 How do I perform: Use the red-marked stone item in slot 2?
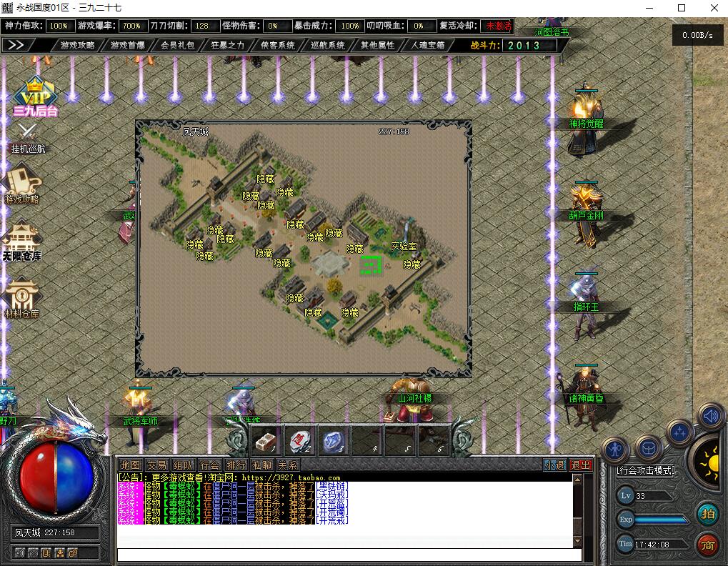pos(299,442)
